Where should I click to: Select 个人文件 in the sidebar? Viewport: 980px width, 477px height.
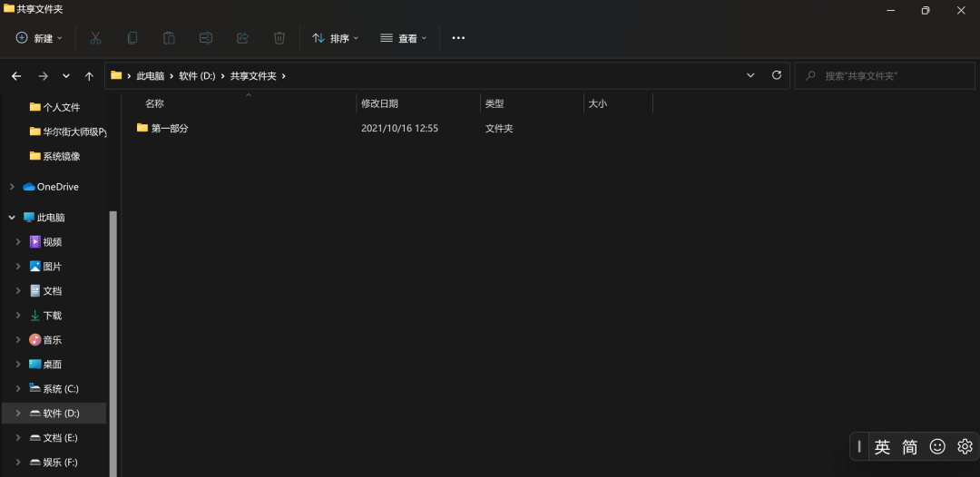(62, 107)
